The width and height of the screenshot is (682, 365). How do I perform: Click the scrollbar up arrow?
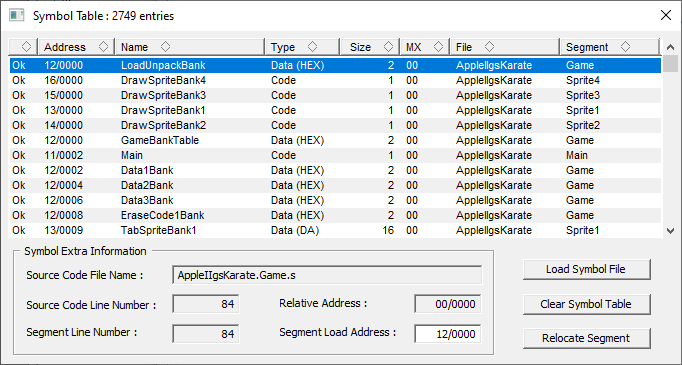(670, 47)
